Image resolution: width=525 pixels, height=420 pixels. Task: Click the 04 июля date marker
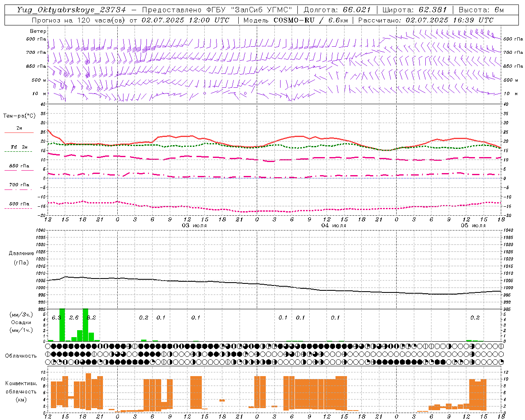coord(333,226)
